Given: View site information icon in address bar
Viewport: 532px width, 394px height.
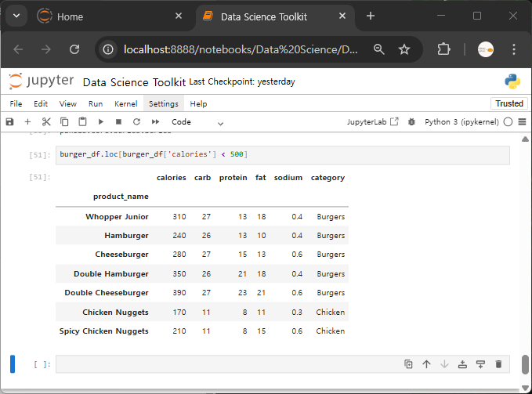Looking at the screenshot, I should pyautogui.click(x=108, y=49).
